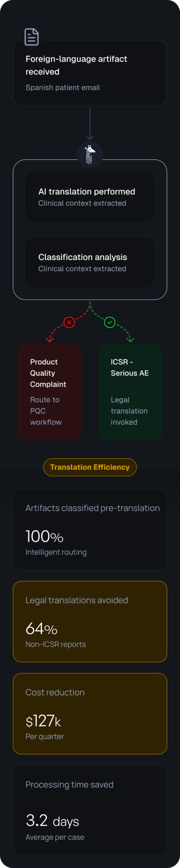The height and width of the screenshot is (868, 180).
Task: Open the ICSR - Serious AE card
Action: point(131,392)
